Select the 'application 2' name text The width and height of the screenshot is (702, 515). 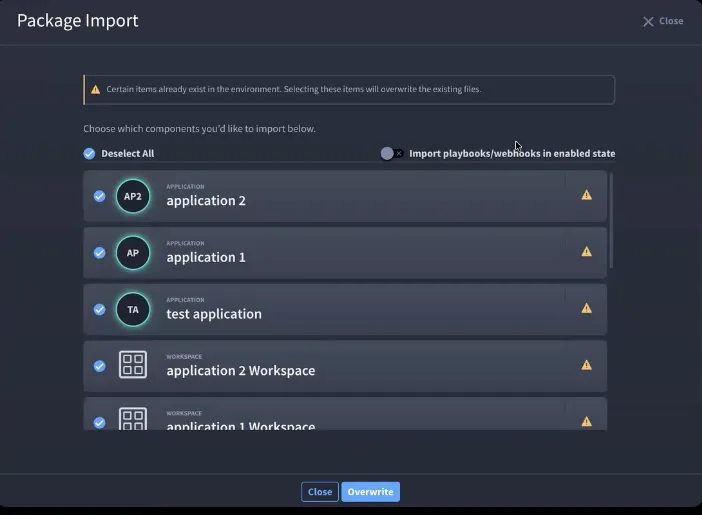pos(206,201)
